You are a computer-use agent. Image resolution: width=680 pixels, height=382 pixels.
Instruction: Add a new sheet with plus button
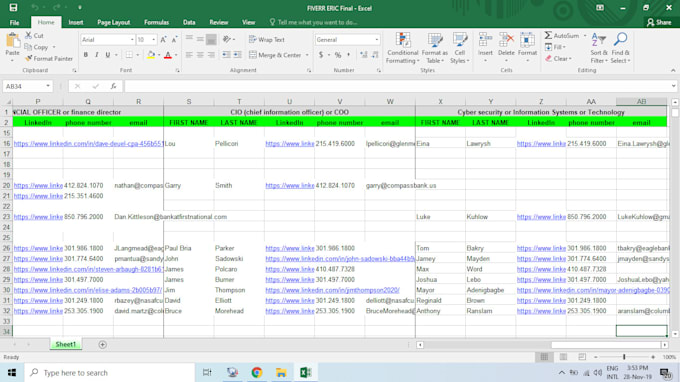102,344
